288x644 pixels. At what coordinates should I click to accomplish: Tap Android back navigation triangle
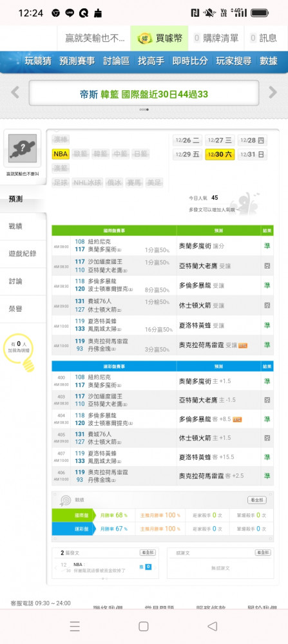click(212, 626)
